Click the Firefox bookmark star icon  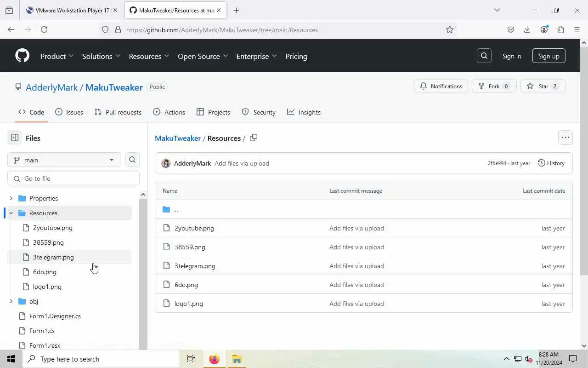(x=450, y=29)
